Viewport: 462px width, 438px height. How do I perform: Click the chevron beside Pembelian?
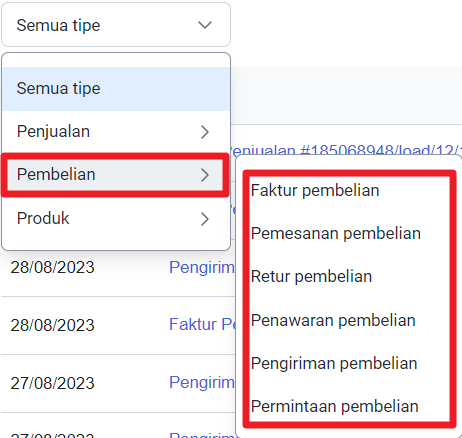[205, 175]
